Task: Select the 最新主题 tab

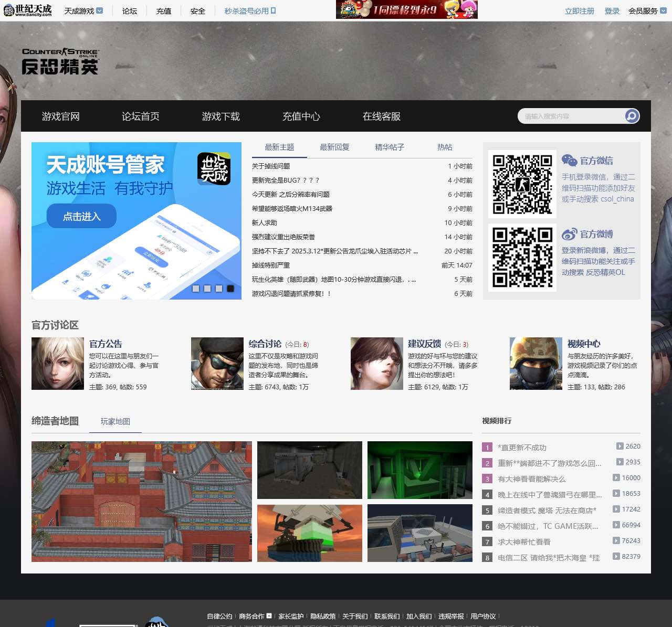Action: tap(279, 147)
